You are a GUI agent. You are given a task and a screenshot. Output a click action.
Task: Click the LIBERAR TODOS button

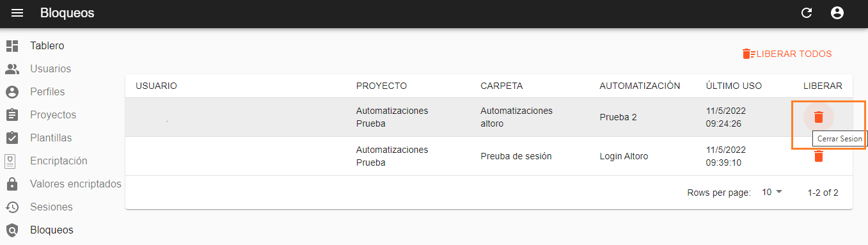click(x=787, y=54)
